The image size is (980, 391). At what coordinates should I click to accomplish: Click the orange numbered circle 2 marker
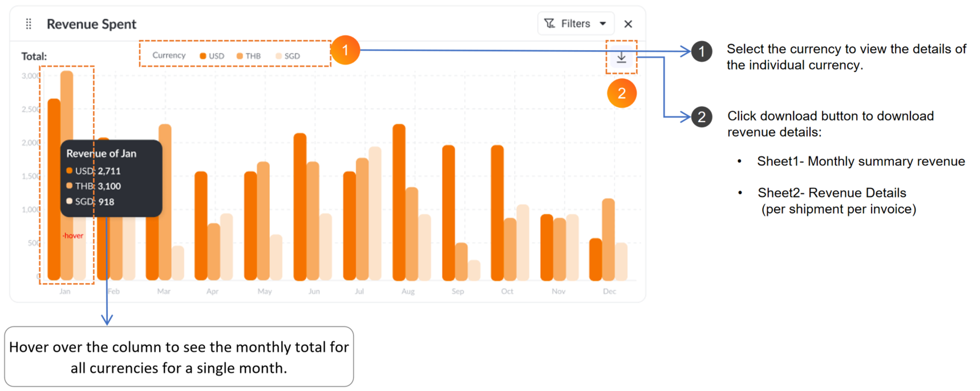[622, 94]
